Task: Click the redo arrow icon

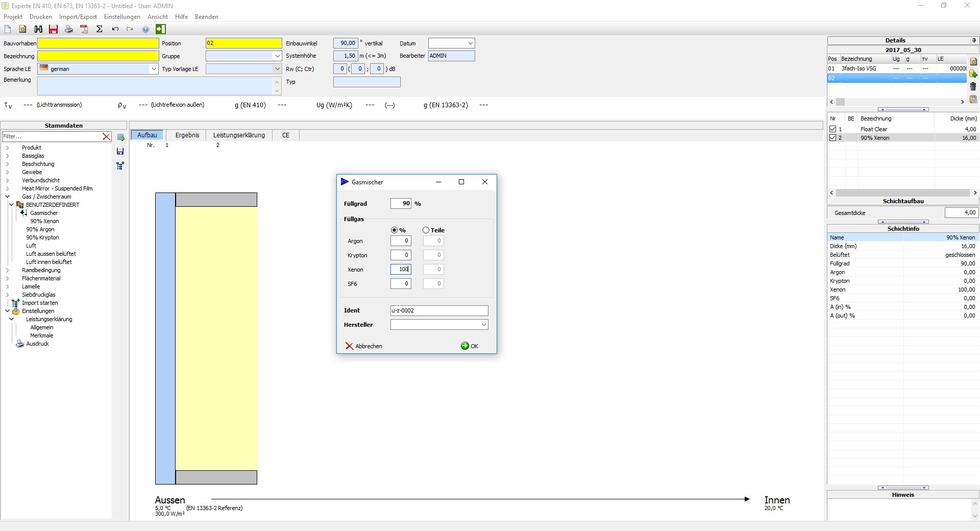Action: pos(130,29)
